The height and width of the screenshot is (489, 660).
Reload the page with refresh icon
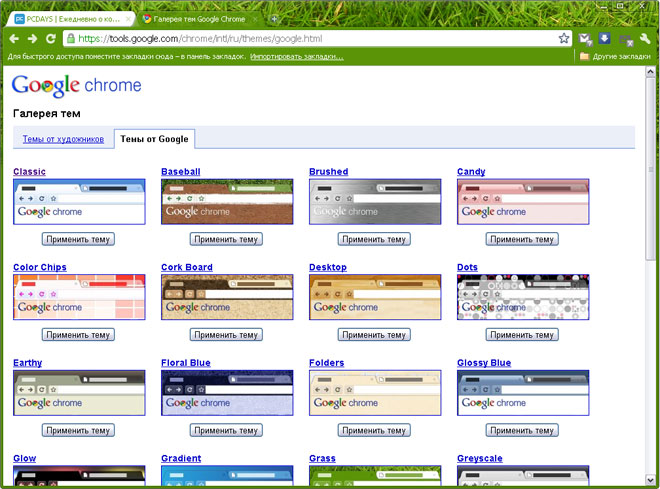[51, 39]
